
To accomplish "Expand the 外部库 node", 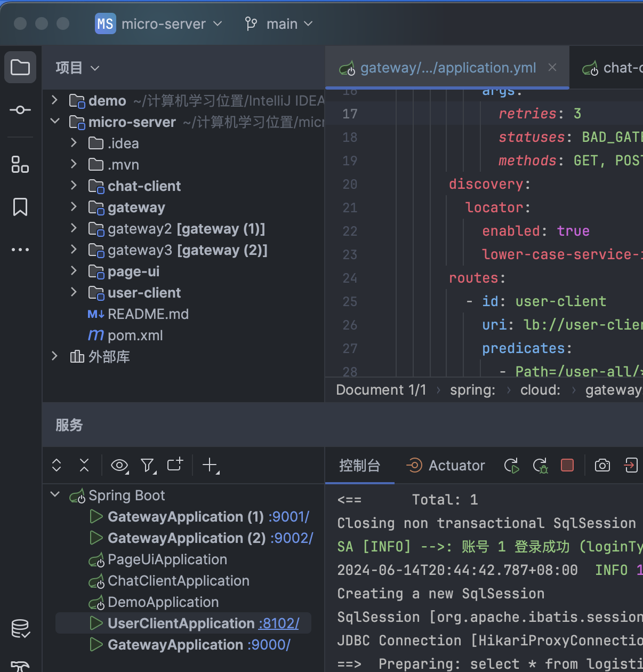I will pos(54,356).
